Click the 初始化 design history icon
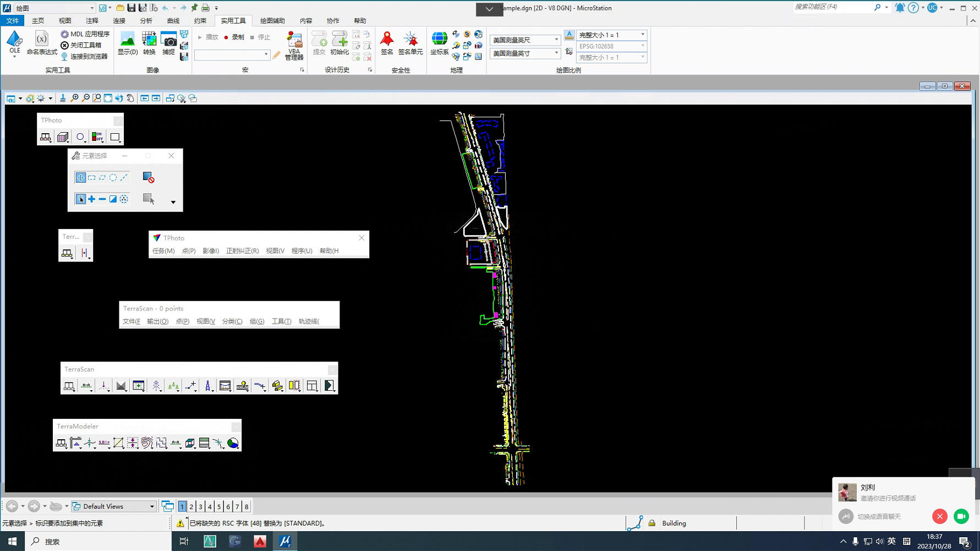This screenshot has width=980, height=551. click(340, 42)
